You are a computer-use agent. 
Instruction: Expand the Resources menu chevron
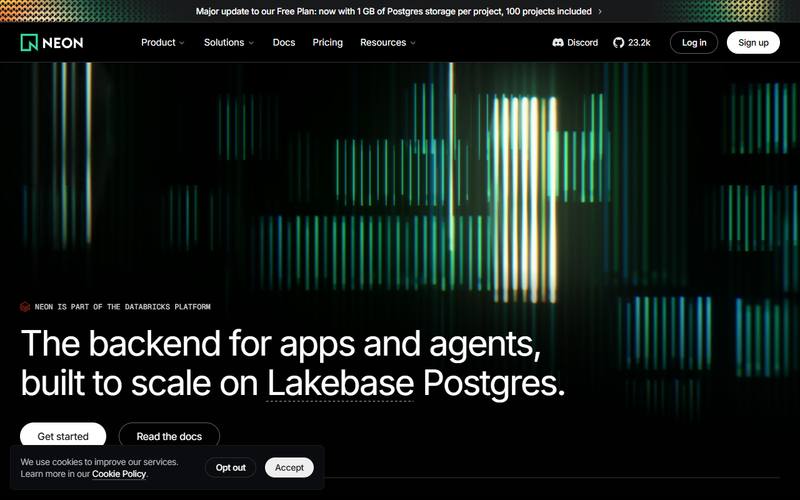[413, 43]
